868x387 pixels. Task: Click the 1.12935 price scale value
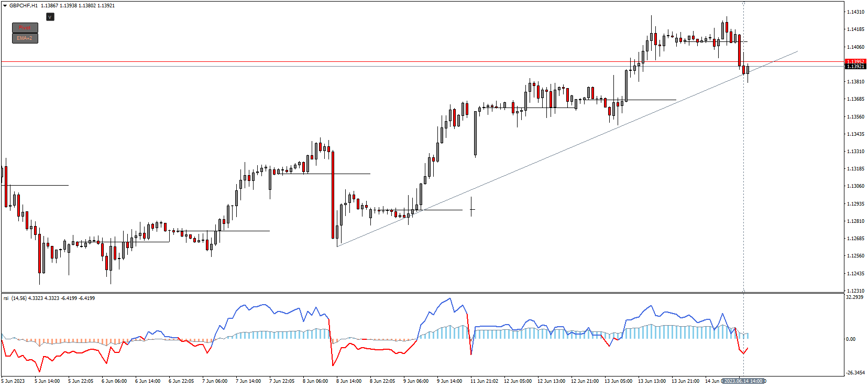(855, 204)
